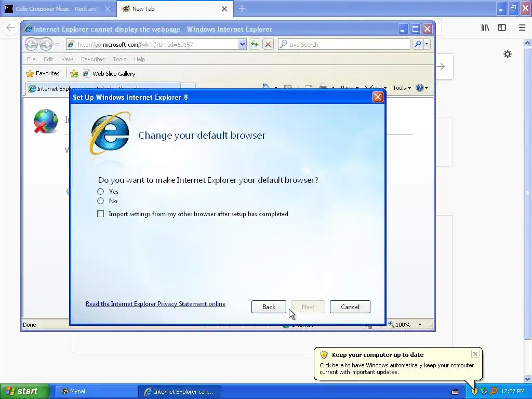Minimize the Internet Explorer window
The image size is (532, 399).
point(403,29)
